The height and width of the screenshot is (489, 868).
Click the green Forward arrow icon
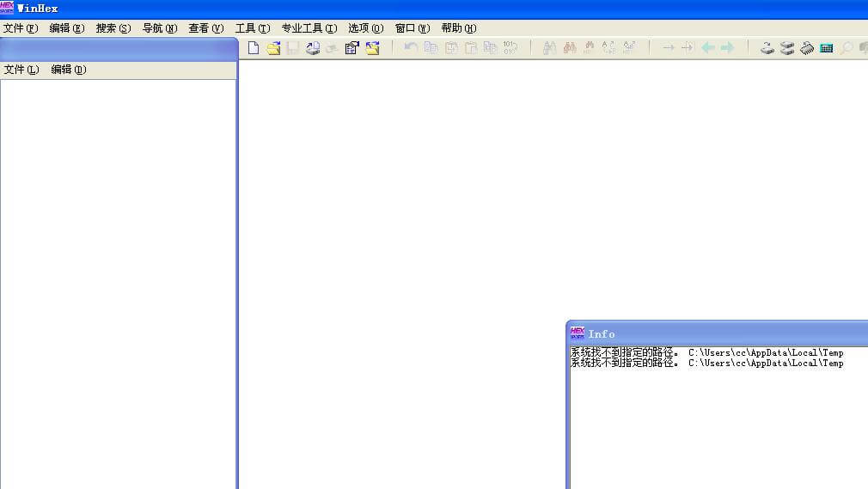(727, 47)
